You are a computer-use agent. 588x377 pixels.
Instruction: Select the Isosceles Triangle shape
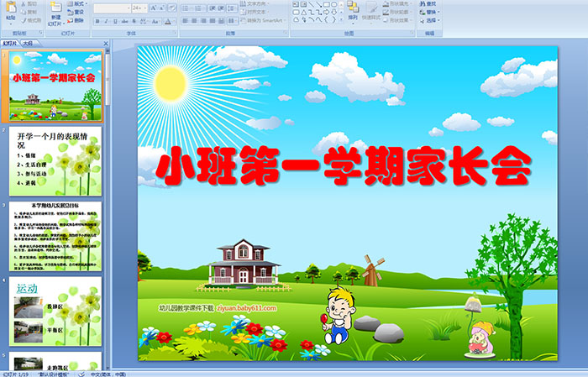[304, 12]
